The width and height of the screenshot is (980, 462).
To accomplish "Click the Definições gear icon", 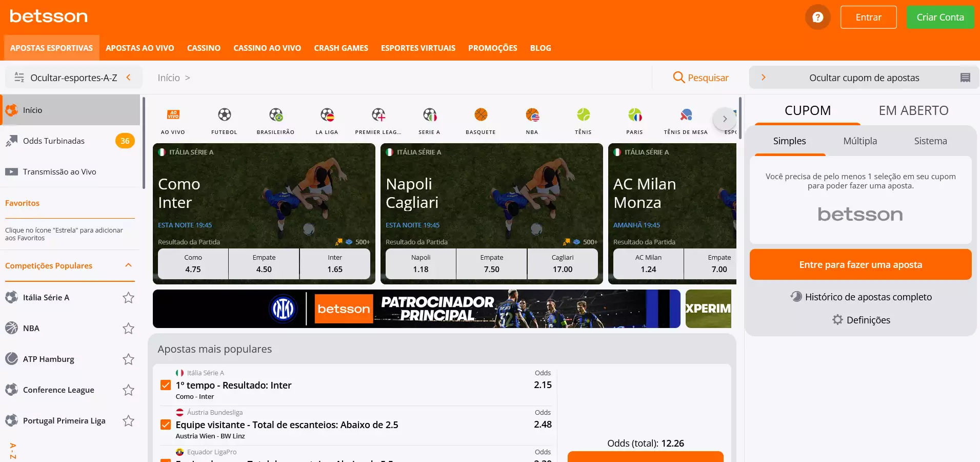I will (x=837, y=320).
